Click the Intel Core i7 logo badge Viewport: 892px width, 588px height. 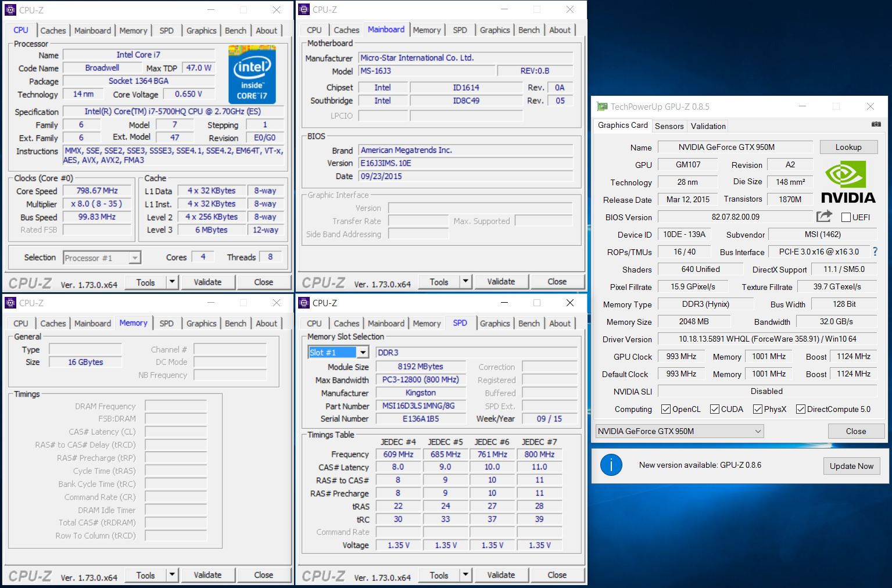tap(252, 74)
